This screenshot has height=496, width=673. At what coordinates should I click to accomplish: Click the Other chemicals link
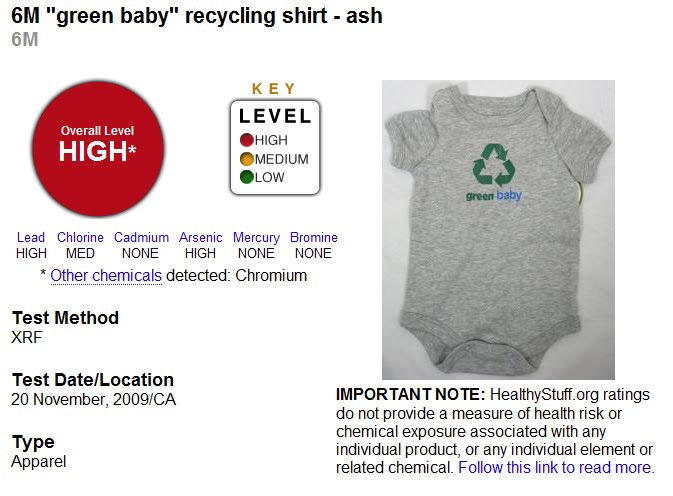click(x=106, y=275)
